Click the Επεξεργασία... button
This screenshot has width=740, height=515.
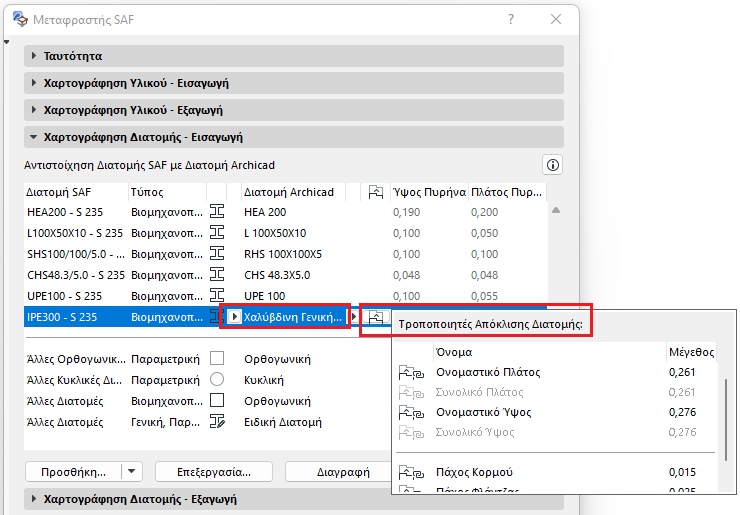[214, 472]
